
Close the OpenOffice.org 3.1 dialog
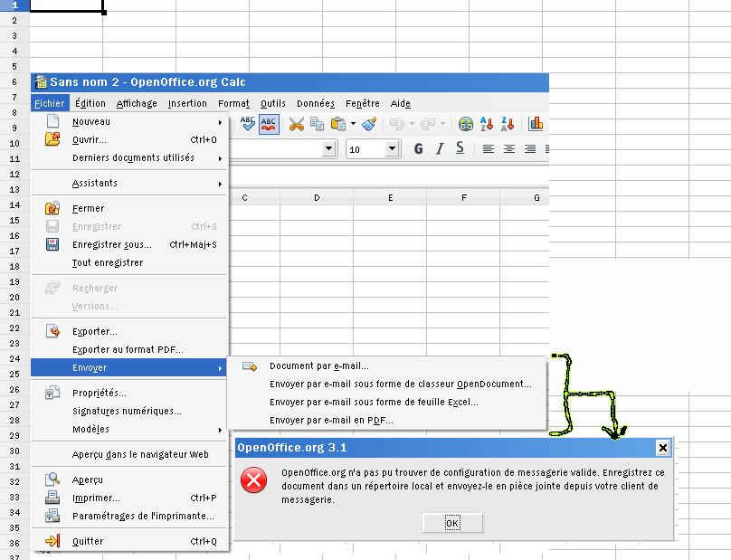[663, 448]
